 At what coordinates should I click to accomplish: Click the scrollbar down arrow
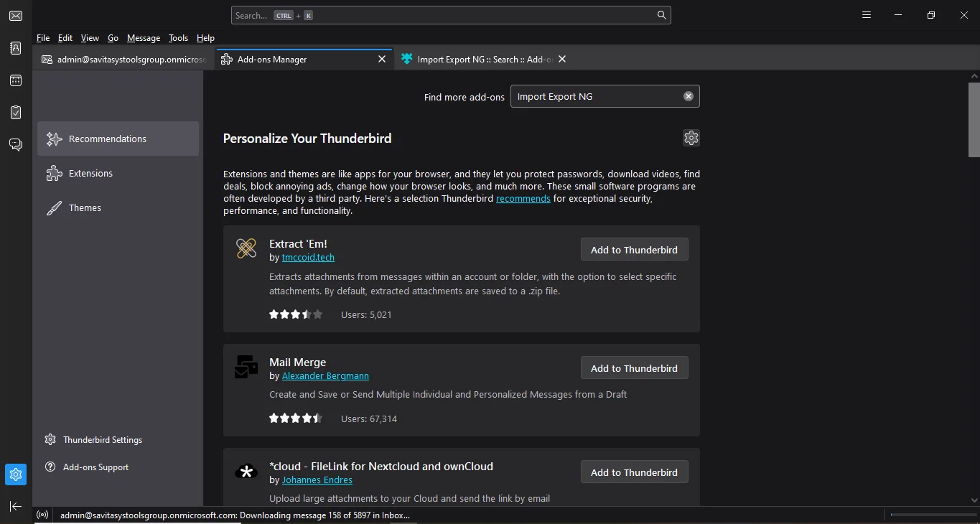point(974,500)
